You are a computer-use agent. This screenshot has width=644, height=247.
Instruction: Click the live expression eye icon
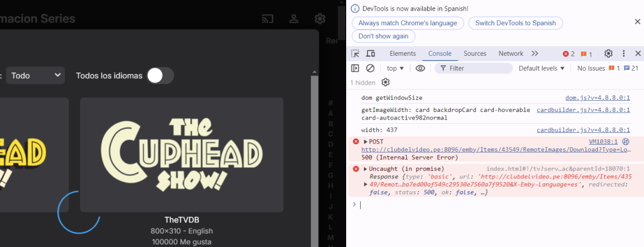420,68
